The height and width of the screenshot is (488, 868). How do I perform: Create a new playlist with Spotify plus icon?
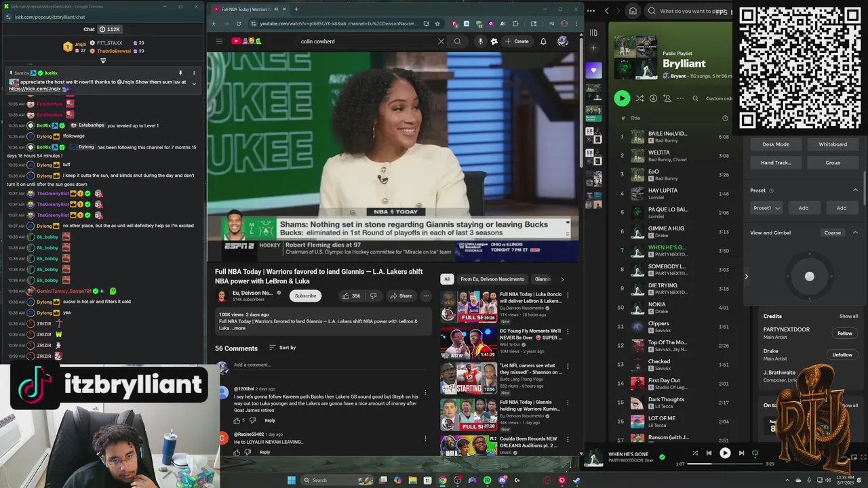pyautogui.click(x=593, y=48)
